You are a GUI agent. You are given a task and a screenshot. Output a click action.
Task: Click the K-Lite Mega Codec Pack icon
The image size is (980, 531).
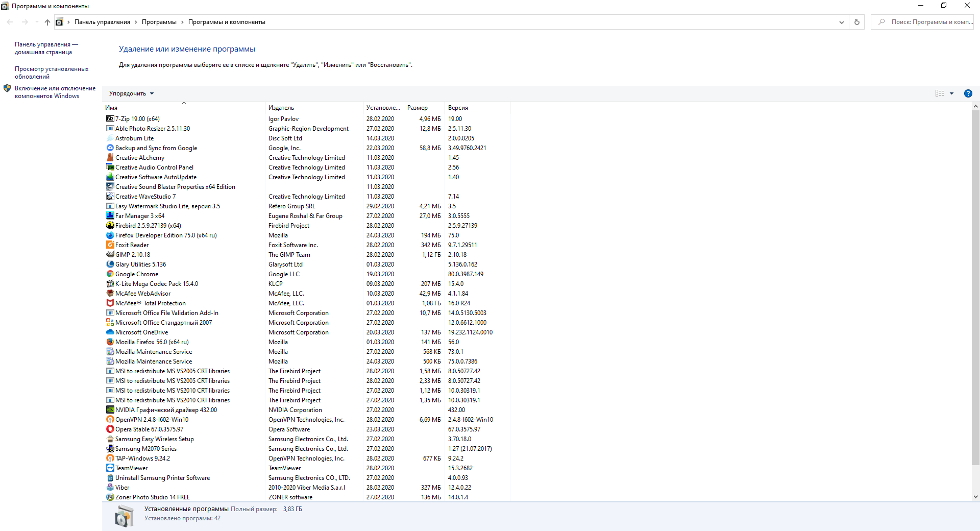[110, 284]
